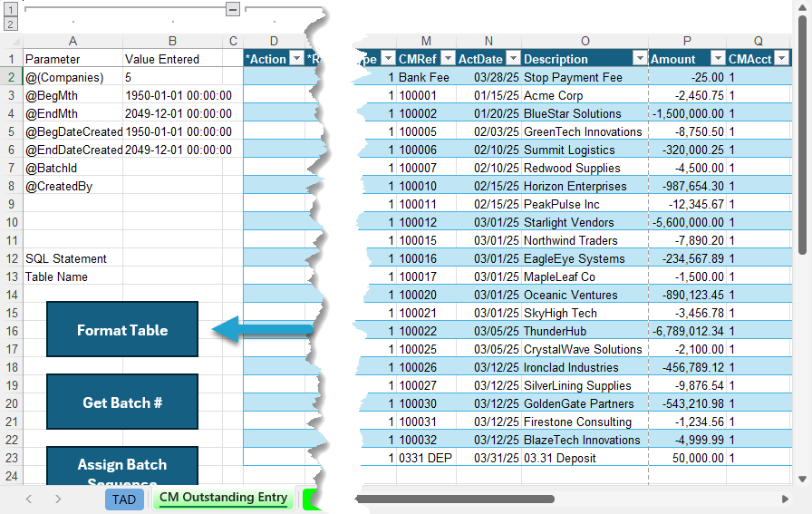Click the Bank Fee CMRef cell
Image resolution: width=812 pixels, height=514 pixels.
[x=426, y=77]
